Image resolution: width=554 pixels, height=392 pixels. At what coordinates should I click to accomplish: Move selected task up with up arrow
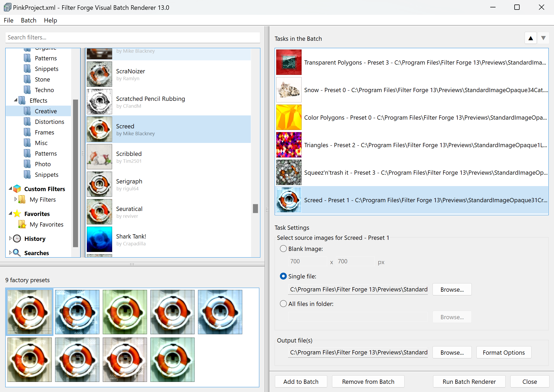coord(530,38)
